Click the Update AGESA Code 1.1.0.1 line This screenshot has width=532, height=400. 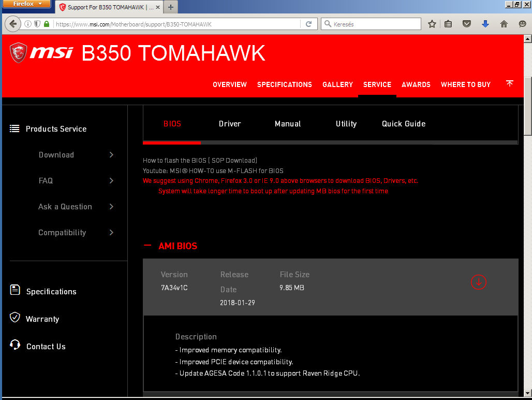(x=268, y=373)
